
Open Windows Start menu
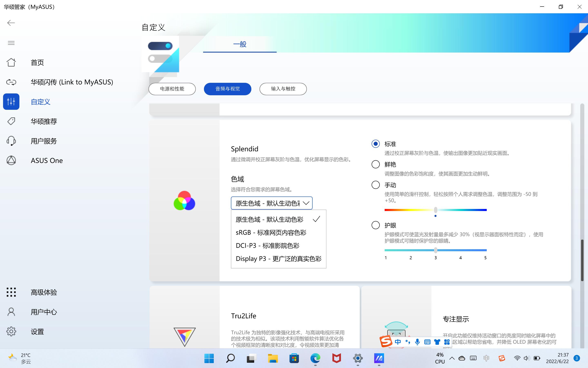(209, 358)
